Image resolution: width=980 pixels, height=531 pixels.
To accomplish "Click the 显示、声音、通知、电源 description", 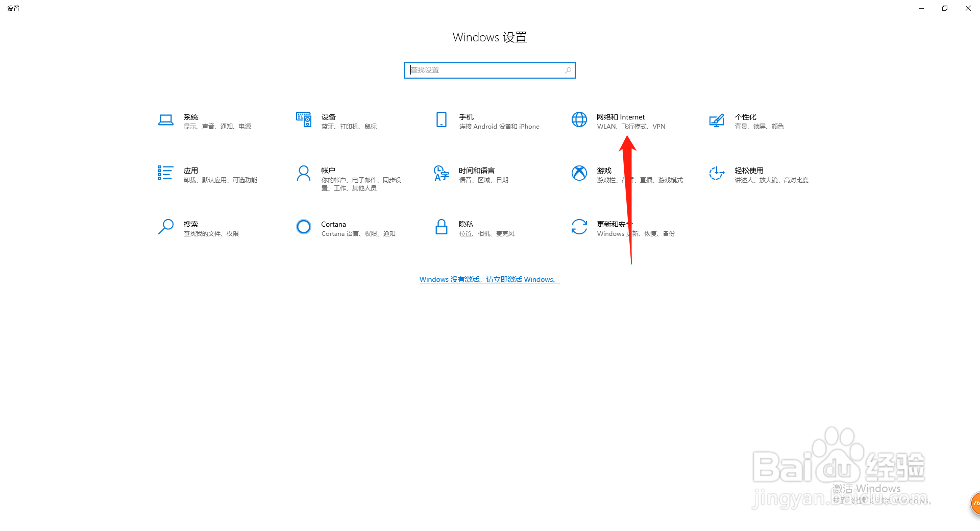I will [217, 127].
